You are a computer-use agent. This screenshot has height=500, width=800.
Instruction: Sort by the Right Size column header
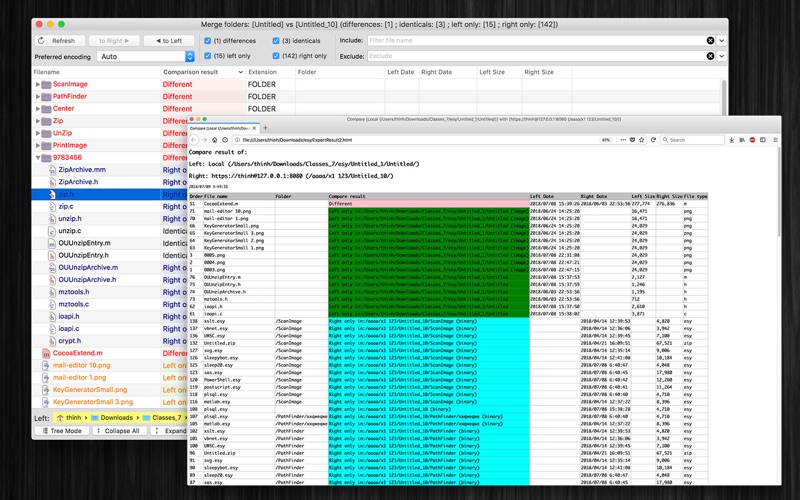(546, 72)
